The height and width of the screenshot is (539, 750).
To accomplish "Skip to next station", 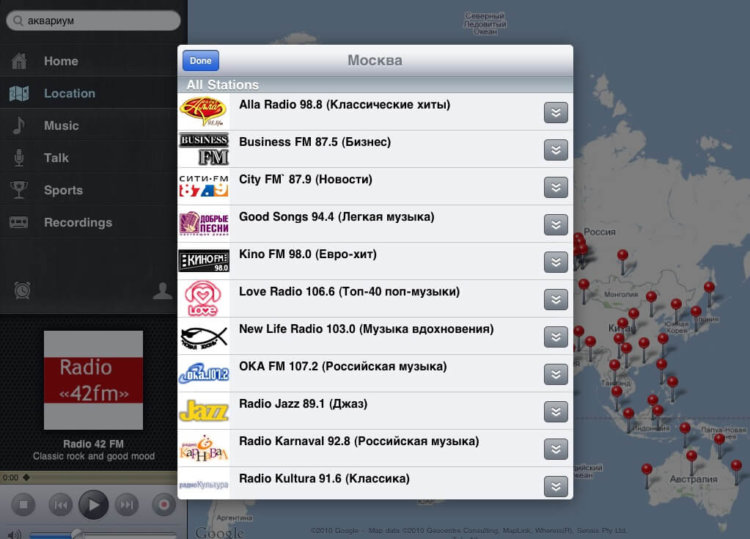I will coord(126,505).
